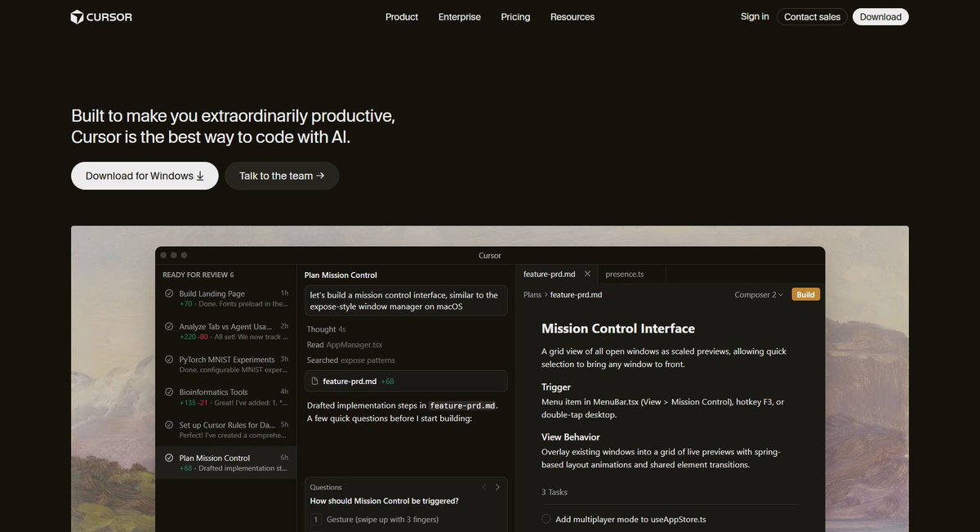Click the Download button in the header
This screenshot has width=980, height=532.
(x=880, y=16)
